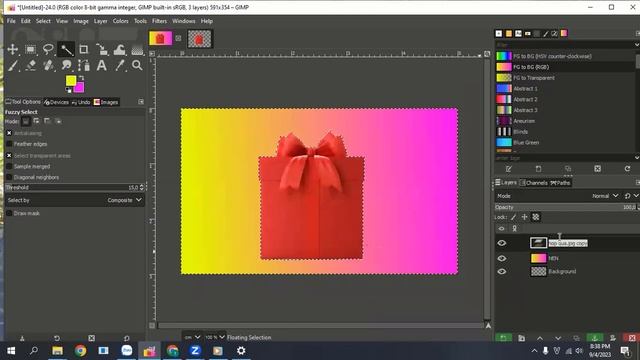Enable Draw mask checkbox

9,213
